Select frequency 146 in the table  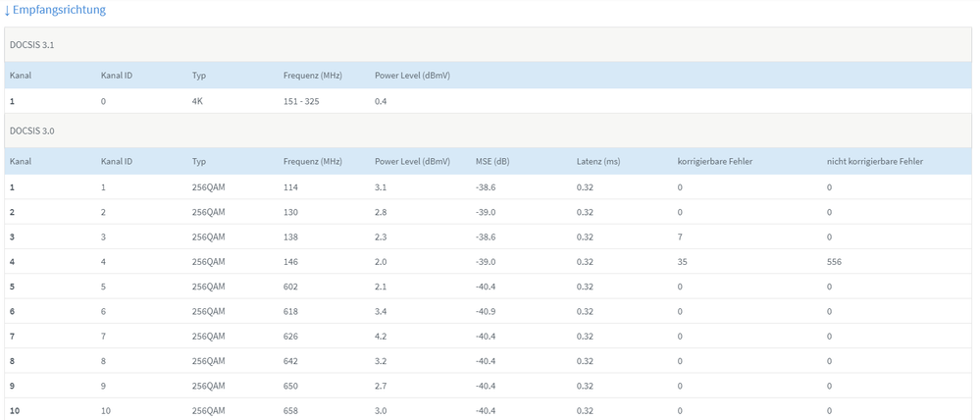(290, 262)
